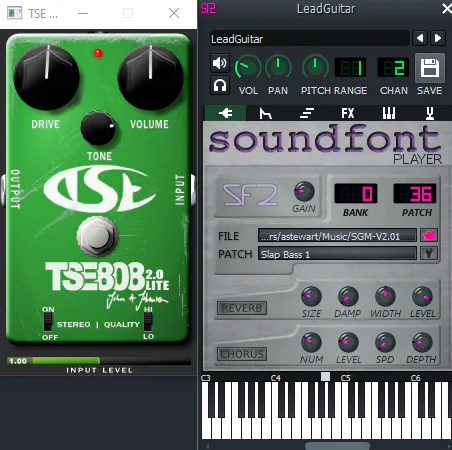Open the patch chooser with the wrench icon
The image size is (452, 450).
click(429, 253)
